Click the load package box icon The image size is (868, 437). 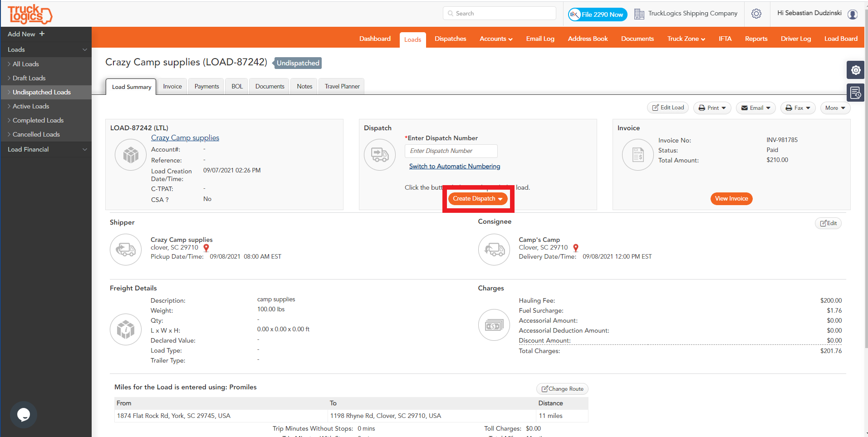click(x=131, y=155)
